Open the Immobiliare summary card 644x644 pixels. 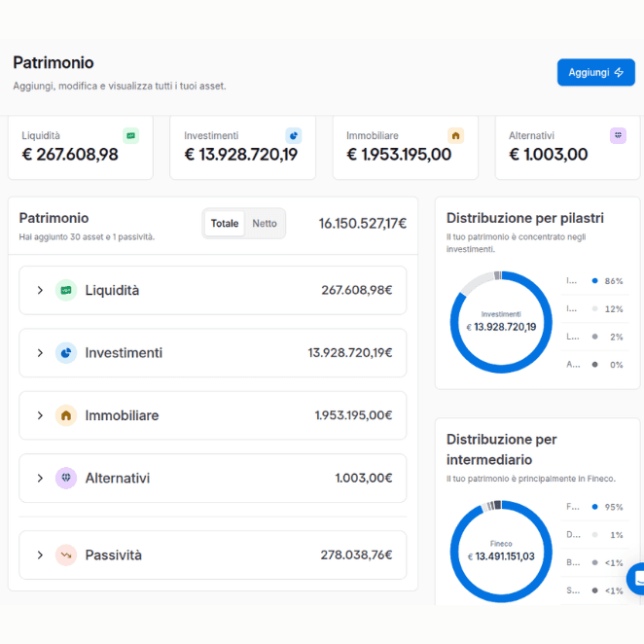point(406,147)
